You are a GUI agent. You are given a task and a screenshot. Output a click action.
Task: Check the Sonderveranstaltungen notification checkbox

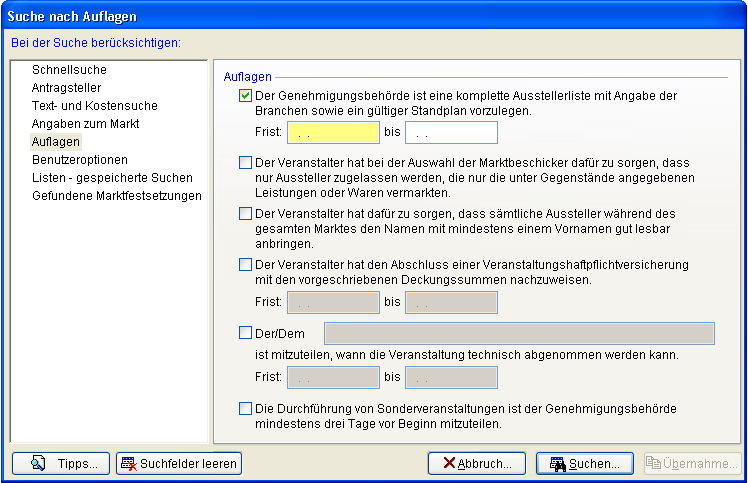[246, 408]
